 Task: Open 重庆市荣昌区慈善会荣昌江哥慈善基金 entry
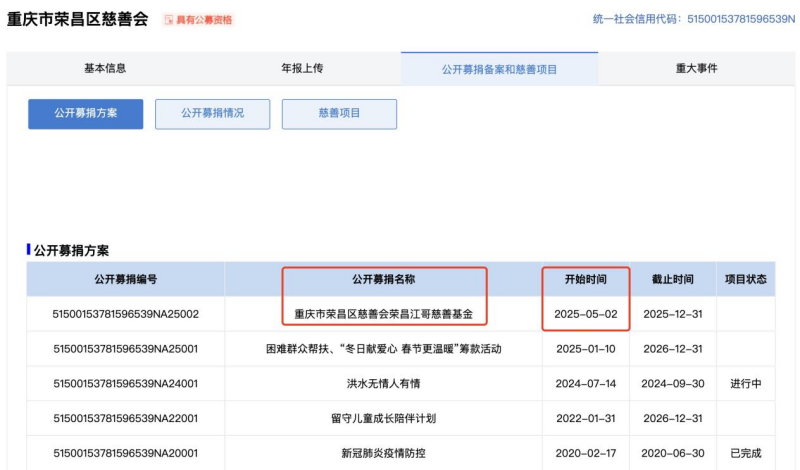pyautogui.click(x=383, y=314)
